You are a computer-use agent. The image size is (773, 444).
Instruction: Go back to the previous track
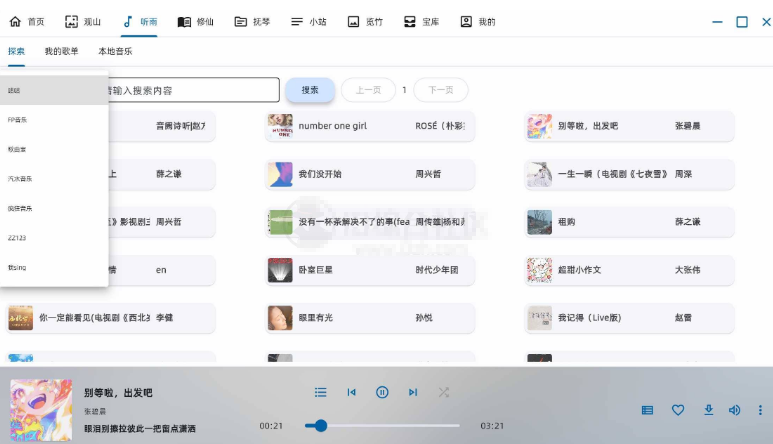[x=351, y=393]
